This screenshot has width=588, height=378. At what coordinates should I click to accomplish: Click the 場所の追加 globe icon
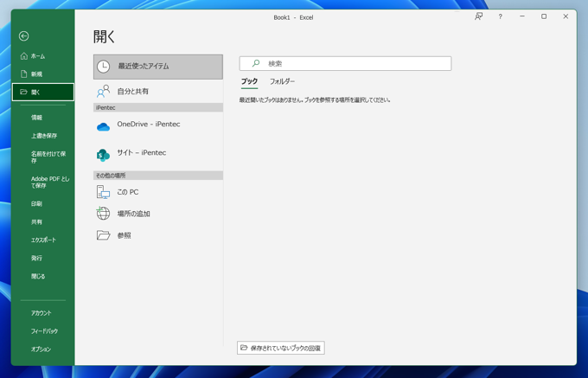103,213
